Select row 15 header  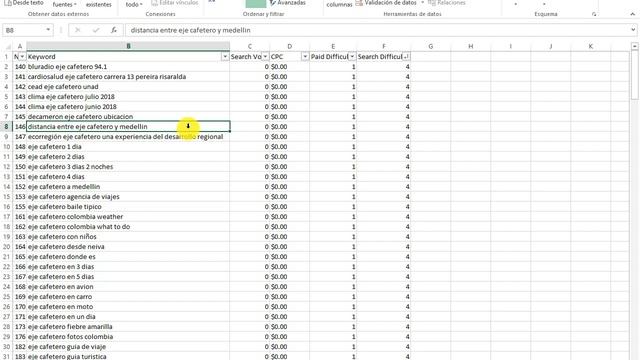(x=7, y=197)
